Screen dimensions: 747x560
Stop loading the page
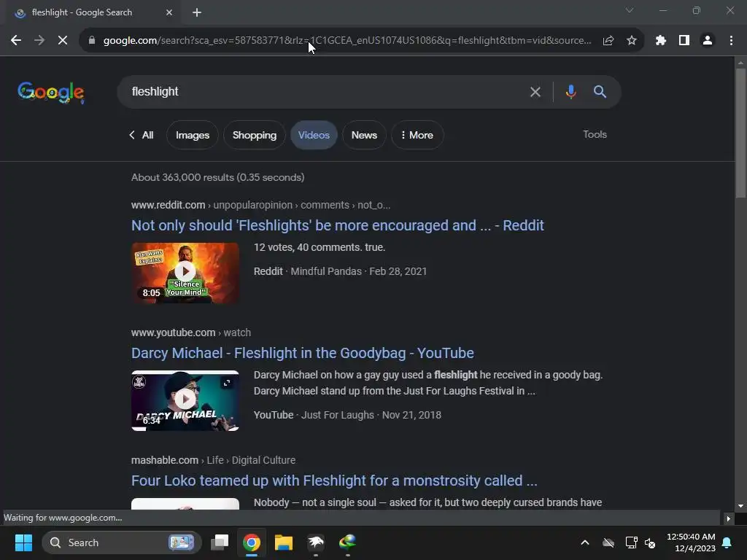coord(63,41)
